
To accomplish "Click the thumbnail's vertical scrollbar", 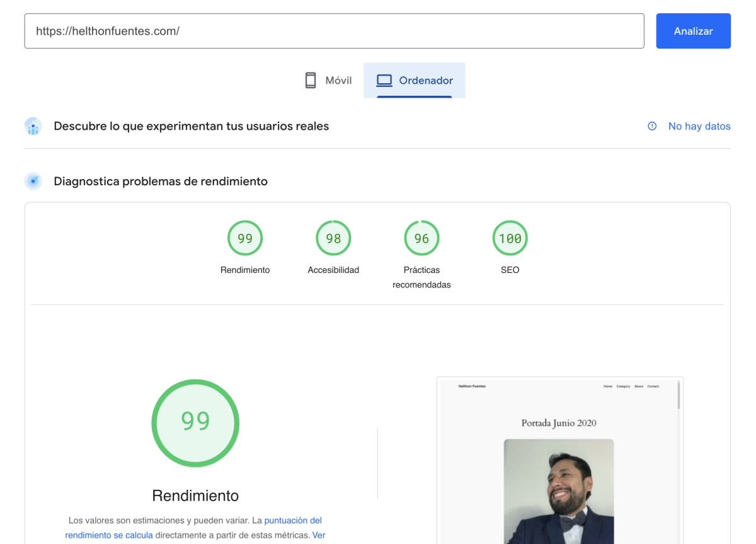I will (x=679, y=396).
